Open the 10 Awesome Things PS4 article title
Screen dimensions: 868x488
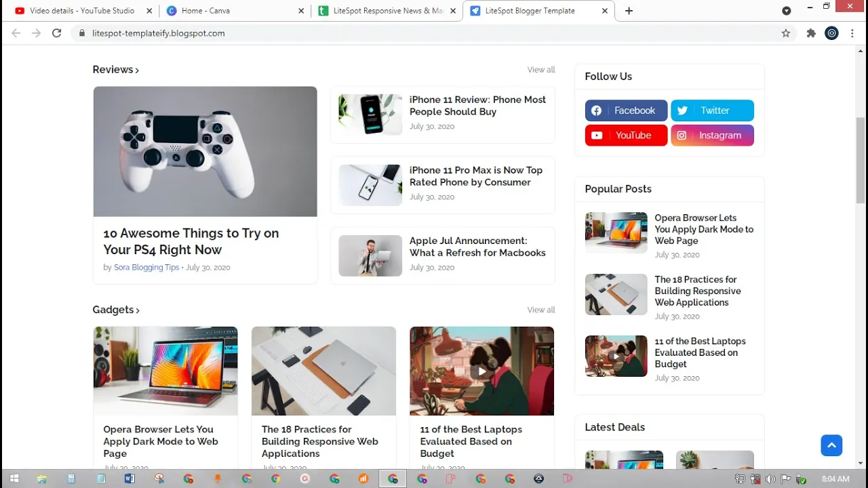(x=191, y=241)
